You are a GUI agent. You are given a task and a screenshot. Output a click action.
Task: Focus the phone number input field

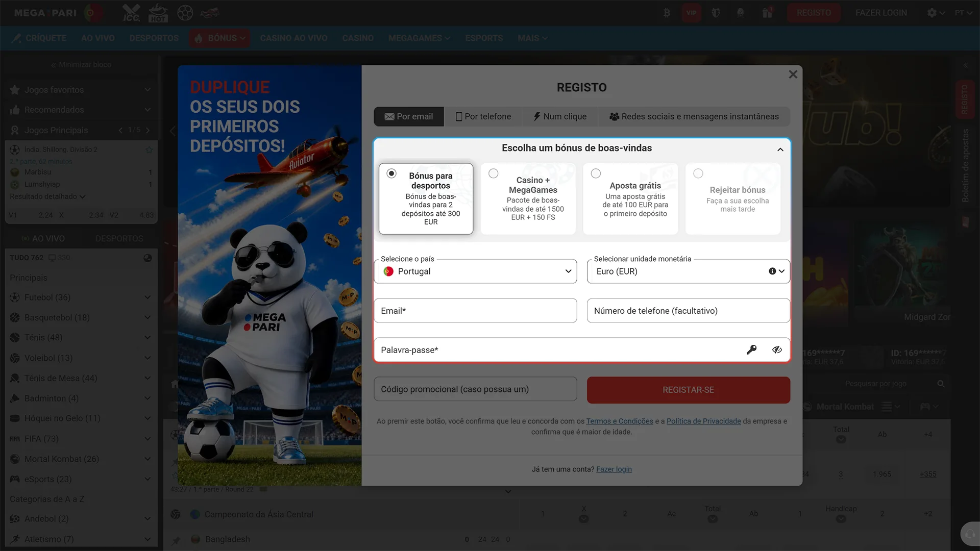[689, 311]
